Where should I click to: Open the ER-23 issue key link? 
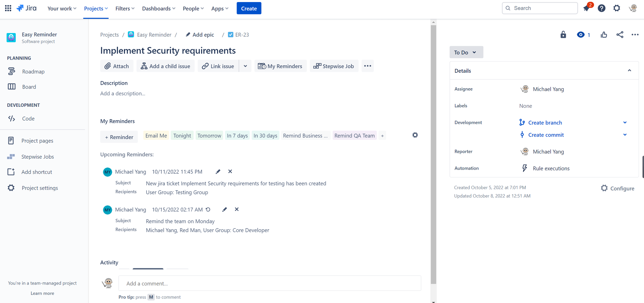pyautogui.click(x=242, y=35)
